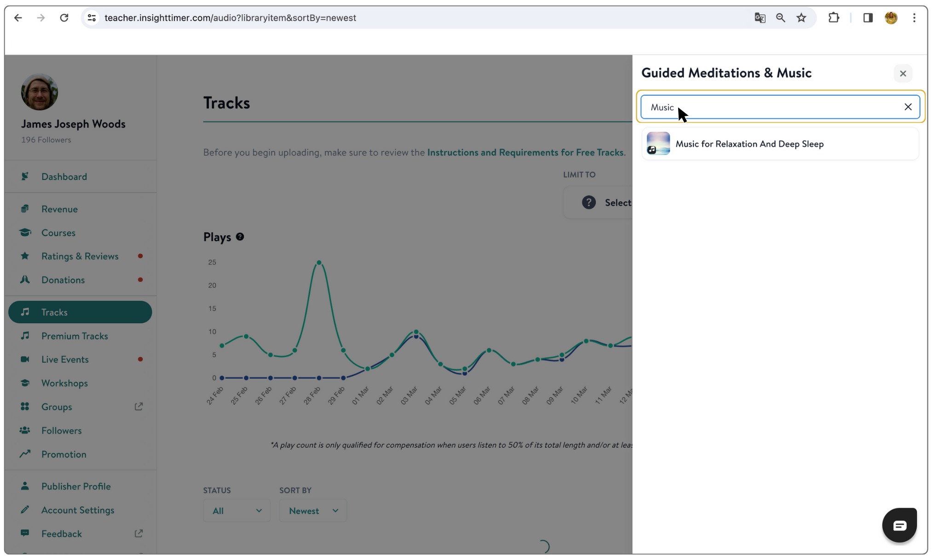
Task: Reload the page with refresh icon
Action: tap(64, 18)
